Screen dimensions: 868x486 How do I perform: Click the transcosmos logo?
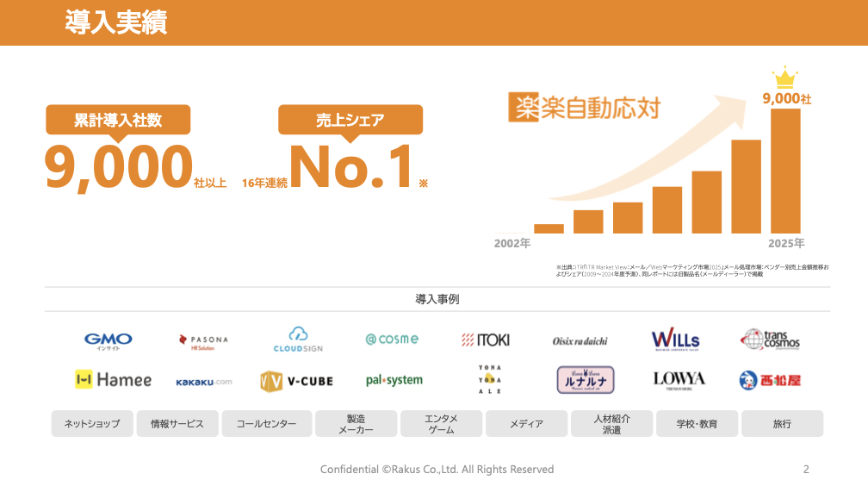770,340
